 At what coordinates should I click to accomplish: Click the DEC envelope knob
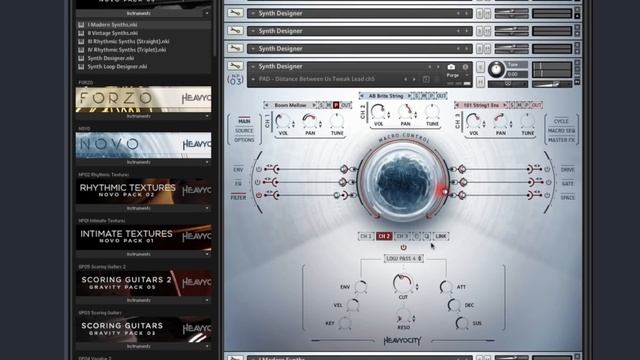point(454,305)
